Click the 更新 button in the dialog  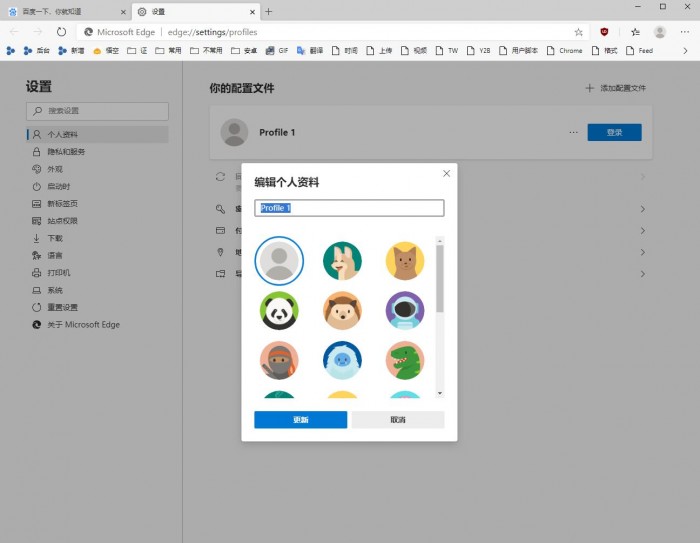300,420
